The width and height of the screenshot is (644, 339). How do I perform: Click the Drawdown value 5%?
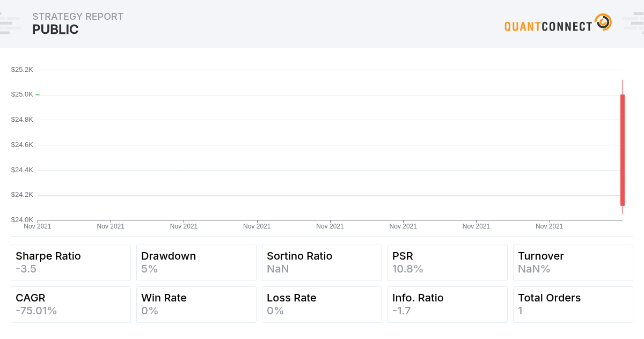pyautogui.click(x=149, y=269)
